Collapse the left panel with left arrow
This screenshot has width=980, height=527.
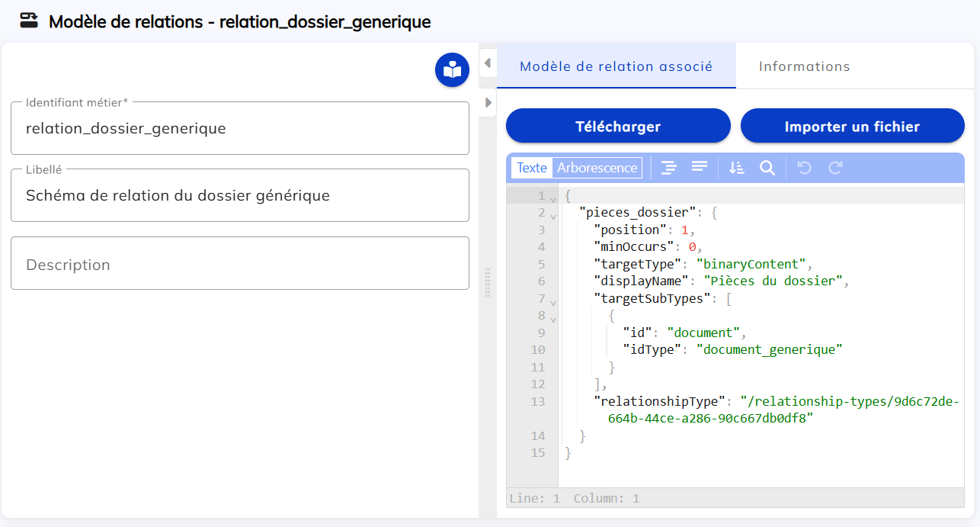[488, 63]
